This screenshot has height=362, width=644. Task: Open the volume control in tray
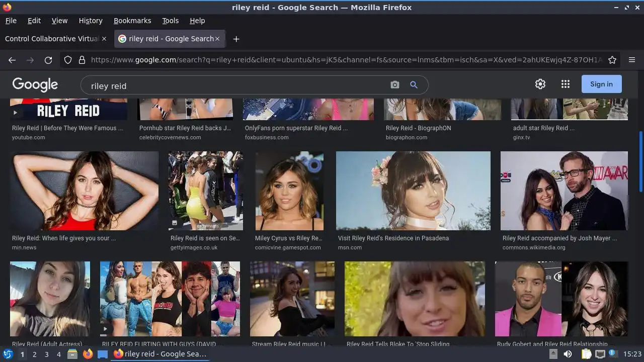[x=568, y=354]
